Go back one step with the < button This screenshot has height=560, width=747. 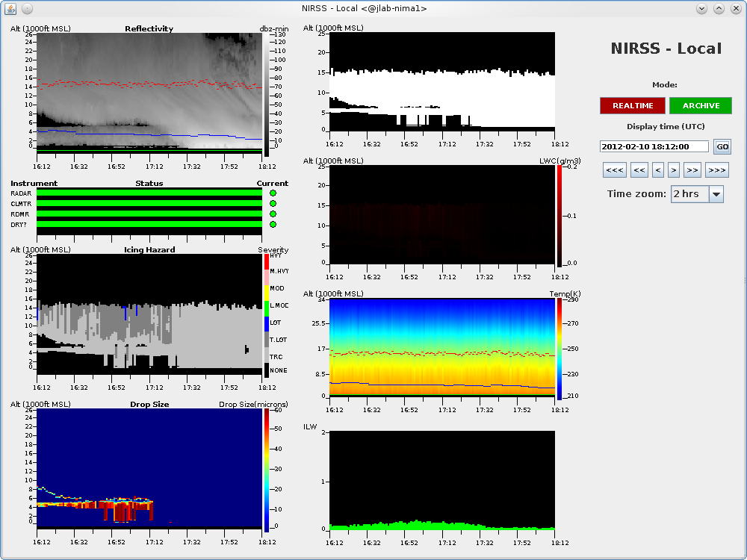click(658, 170)
